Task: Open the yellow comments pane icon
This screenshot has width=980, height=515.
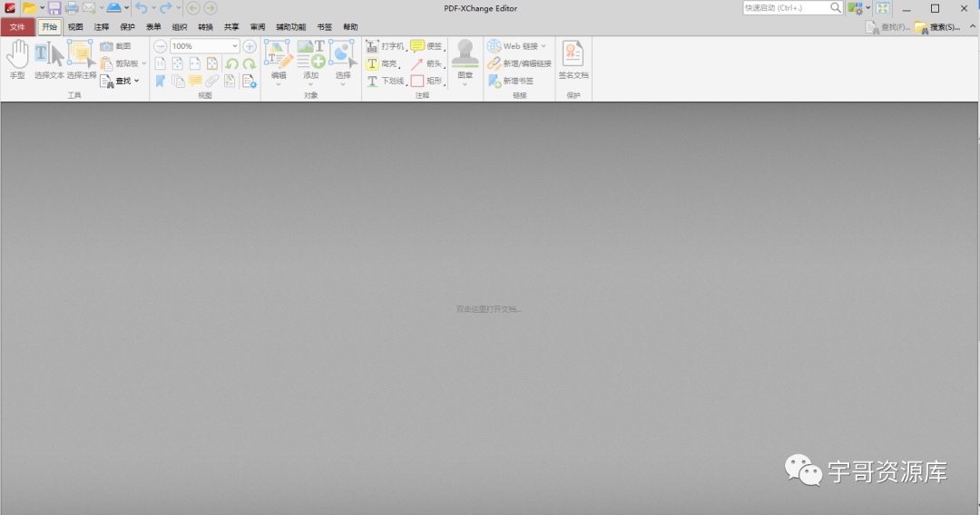Action: pos(195,82)
